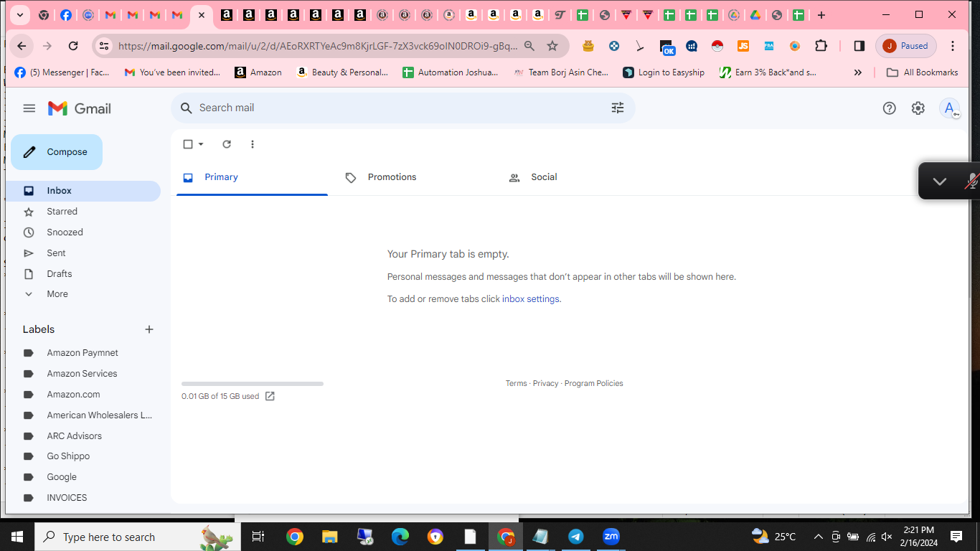Open the Amazon Paymnet label

click(83, 353)
